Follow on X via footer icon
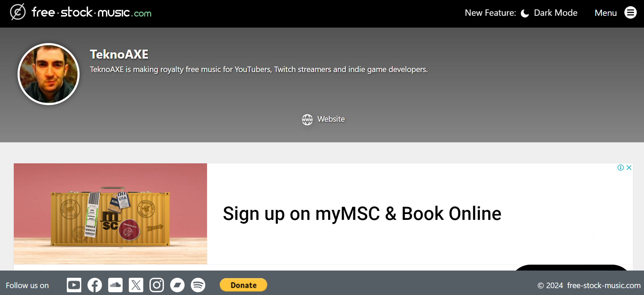644x295 pixels. [136, 285]
